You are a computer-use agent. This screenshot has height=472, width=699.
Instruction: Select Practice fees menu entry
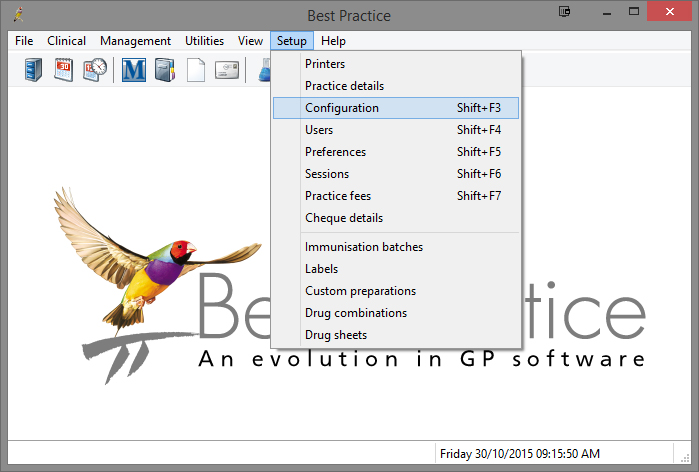click(x=338, y=196)
